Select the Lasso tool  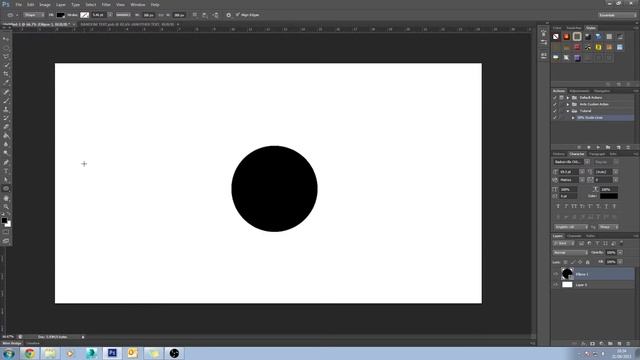pos(6,56)
